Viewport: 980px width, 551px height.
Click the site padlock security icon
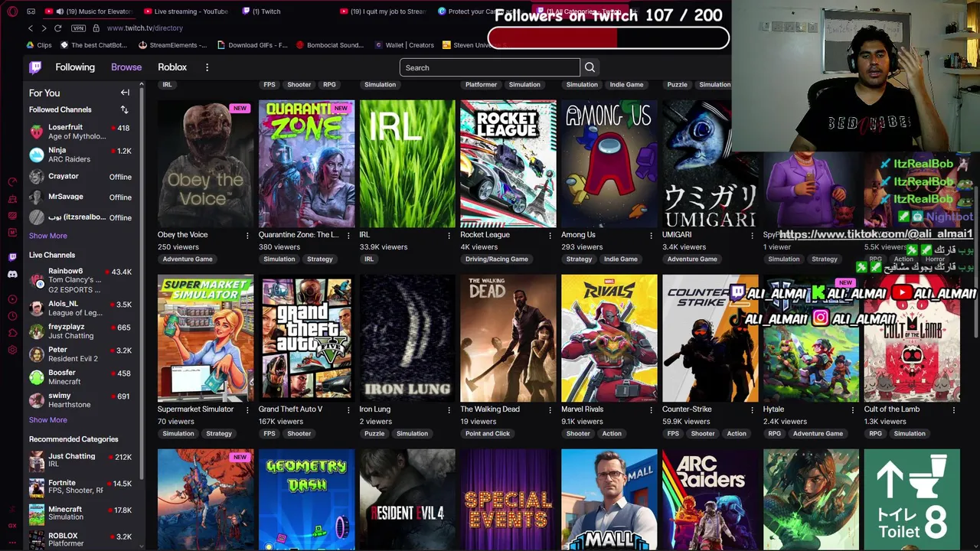pyautogui.click(x=96, y=28)
